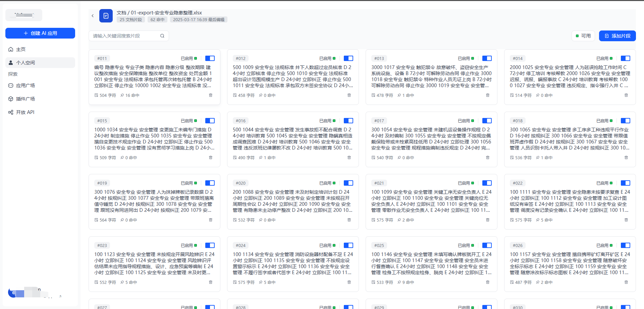
Task: Click the keyword search input field
Action: (x=124, y=36)
